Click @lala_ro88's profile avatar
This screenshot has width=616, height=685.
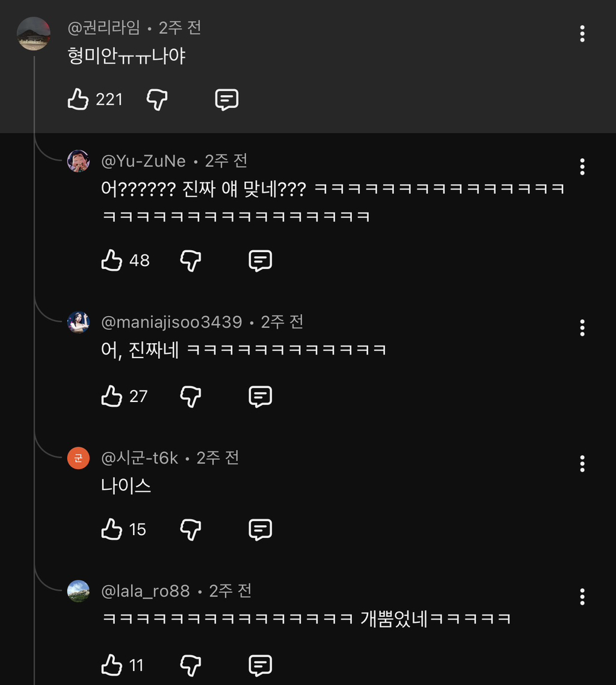tap(78, 591)
